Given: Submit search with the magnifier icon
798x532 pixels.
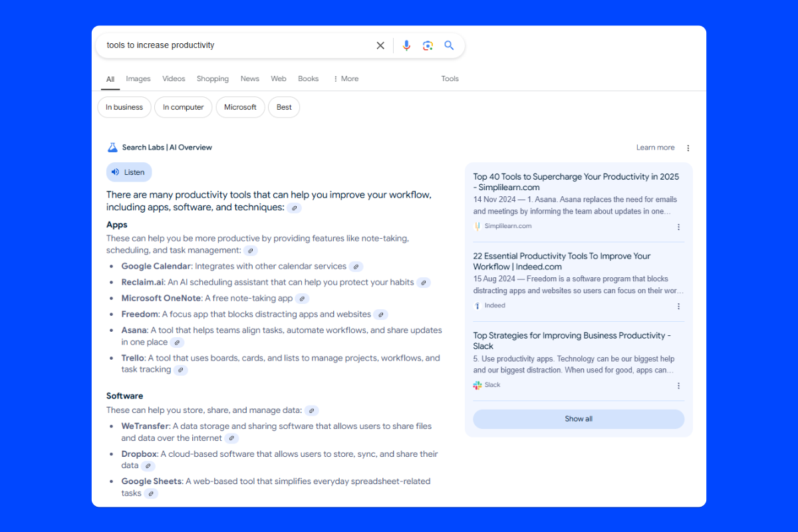Looking at the screenshot, I should click(449, 45).
